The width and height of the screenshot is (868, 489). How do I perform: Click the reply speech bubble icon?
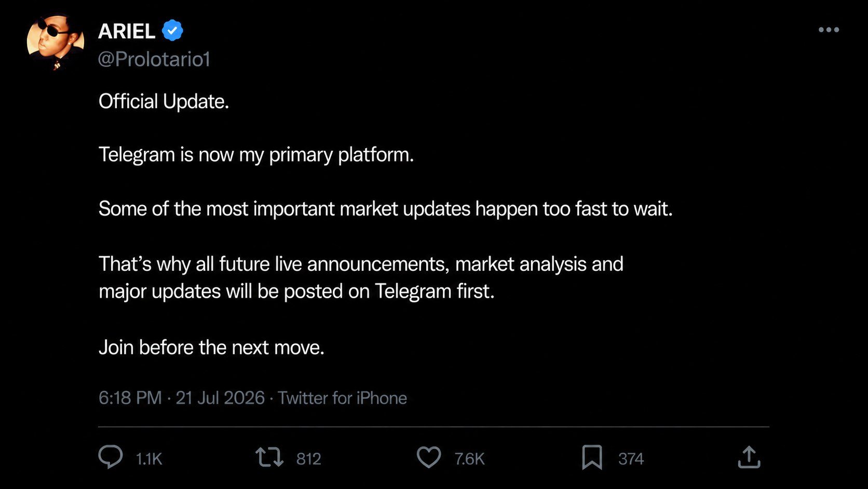(x=111, y=457)
